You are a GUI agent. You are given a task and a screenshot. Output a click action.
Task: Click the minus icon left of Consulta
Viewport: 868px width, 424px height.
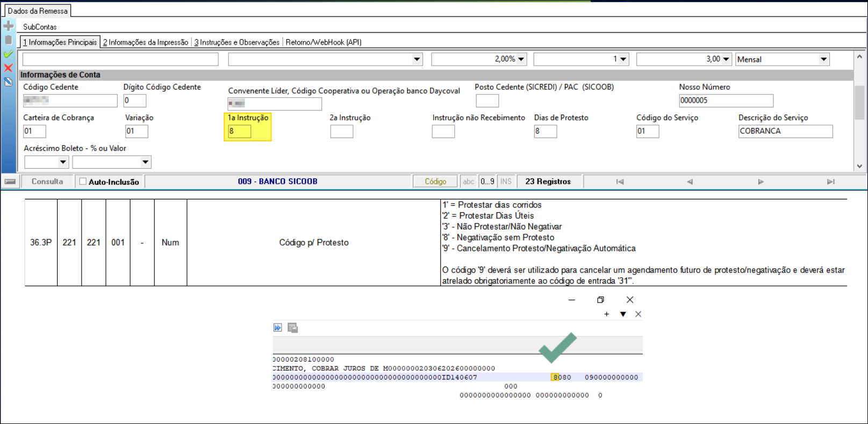tap(10, 182)
